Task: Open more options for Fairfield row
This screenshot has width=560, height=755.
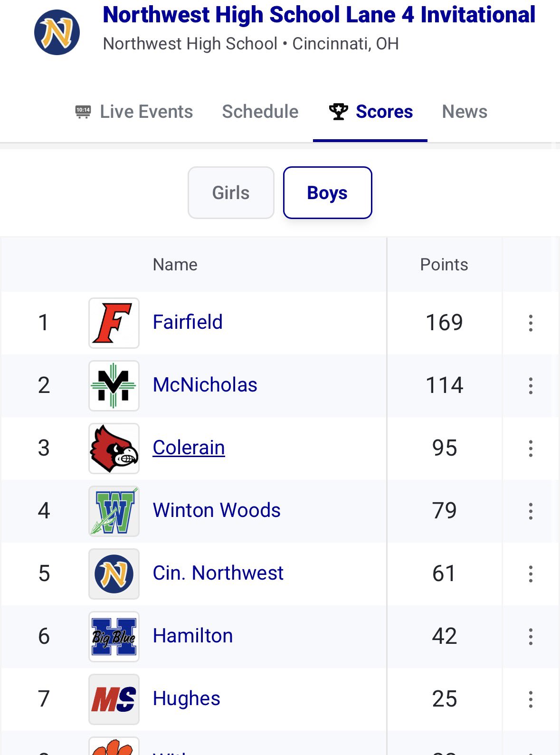Action: [531, 323]
